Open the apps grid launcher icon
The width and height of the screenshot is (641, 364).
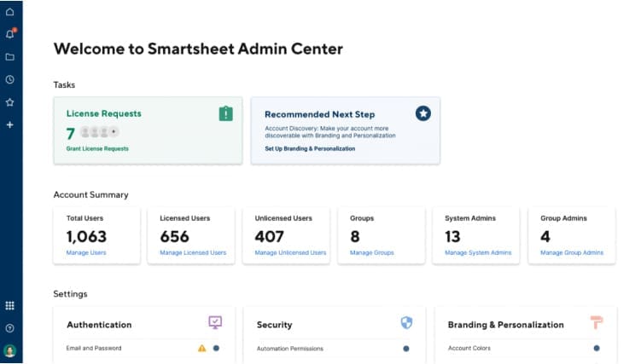tap(9, 306)
